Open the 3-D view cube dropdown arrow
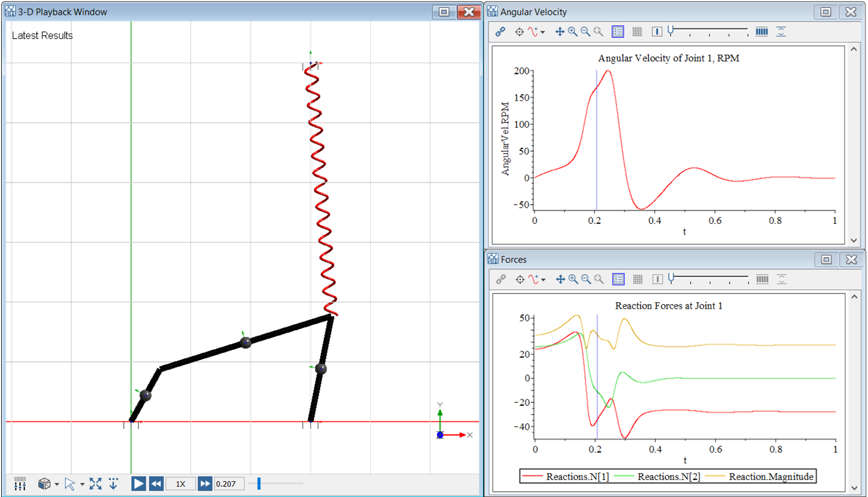Screen dimensions: 868x497 pyautogui.click(x=57, y=484)
